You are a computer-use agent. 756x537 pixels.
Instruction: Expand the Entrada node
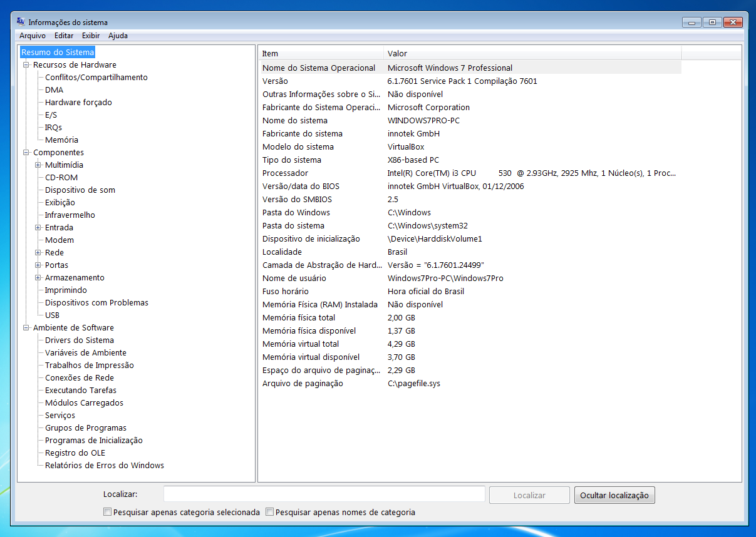pyautogui.click(x=38, y=227)
